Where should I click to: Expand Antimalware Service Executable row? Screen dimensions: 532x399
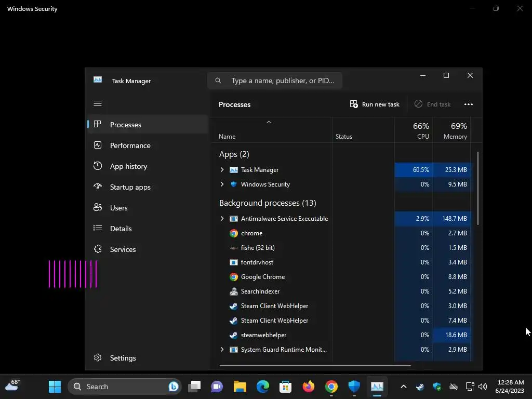(x=222, y=219)
